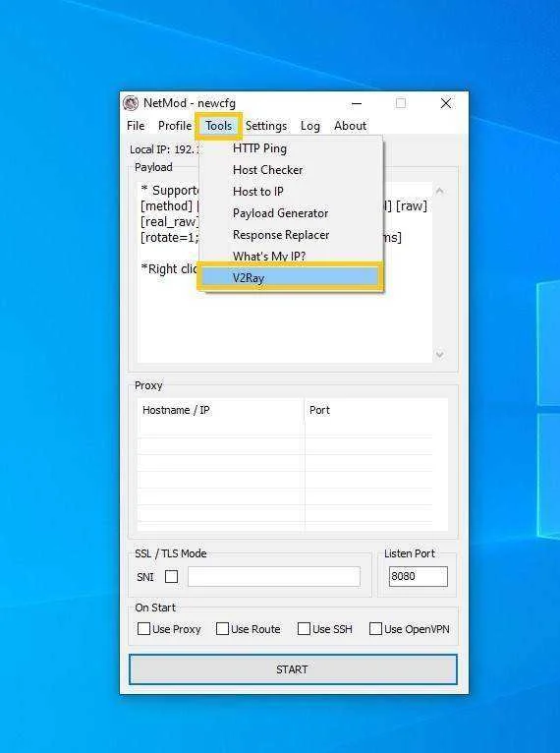Choose HTTP Ping from Tools menu
This screenshot has width=560, height=753.
(291, 148)
